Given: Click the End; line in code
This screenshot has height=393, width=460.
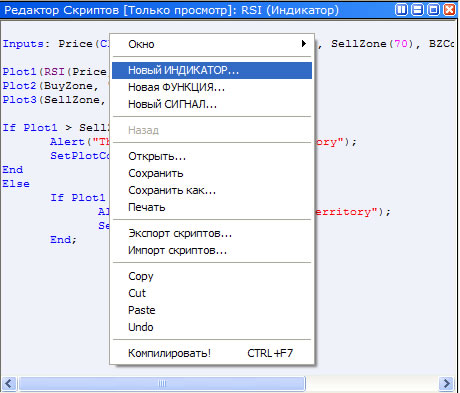Looking at the screenshot, I should click(x=63, y=240).
